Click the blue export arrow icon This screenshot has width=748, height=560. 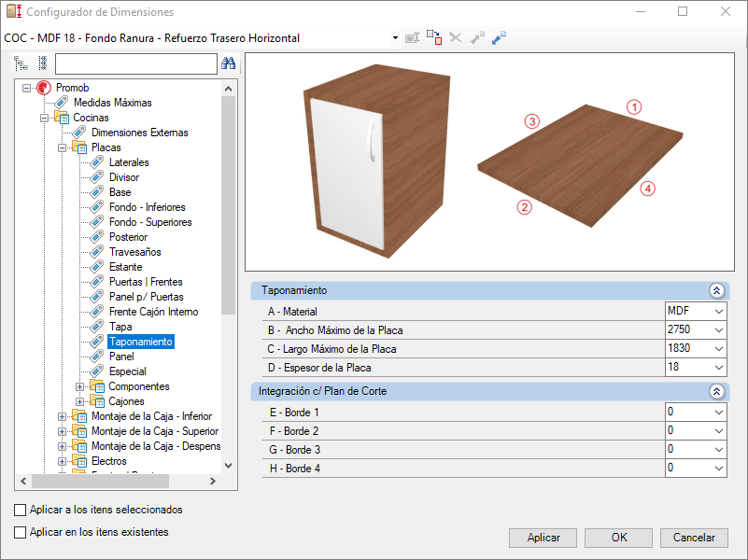coord(499,37)
